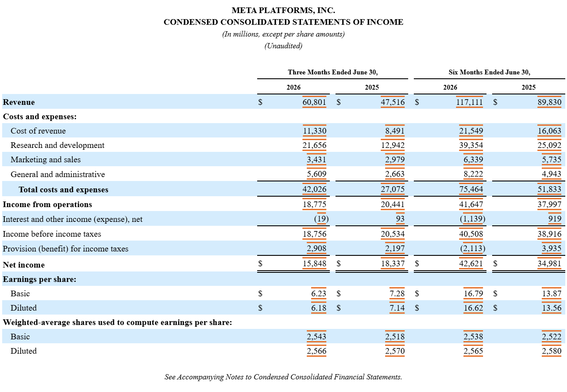Click the 'See Accompanying Notes' footnote

(x=283, y=377)
